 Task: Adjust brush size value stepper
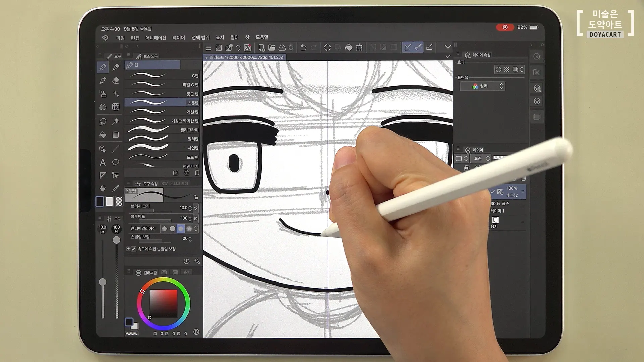point(190,208)
